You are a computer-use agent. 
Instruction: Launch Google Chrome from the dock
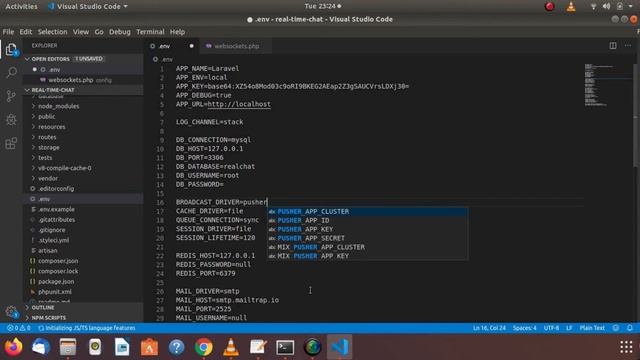pos(204,347)
